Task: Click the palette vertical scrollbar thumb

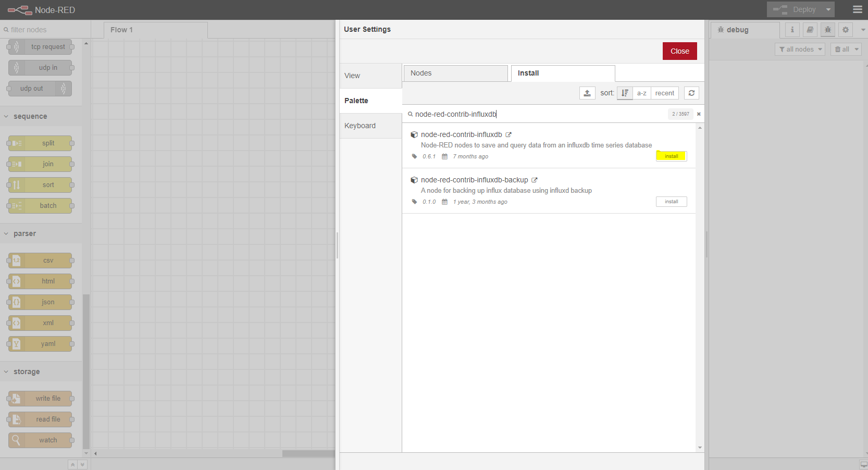Action: click(x=86, y=370)
